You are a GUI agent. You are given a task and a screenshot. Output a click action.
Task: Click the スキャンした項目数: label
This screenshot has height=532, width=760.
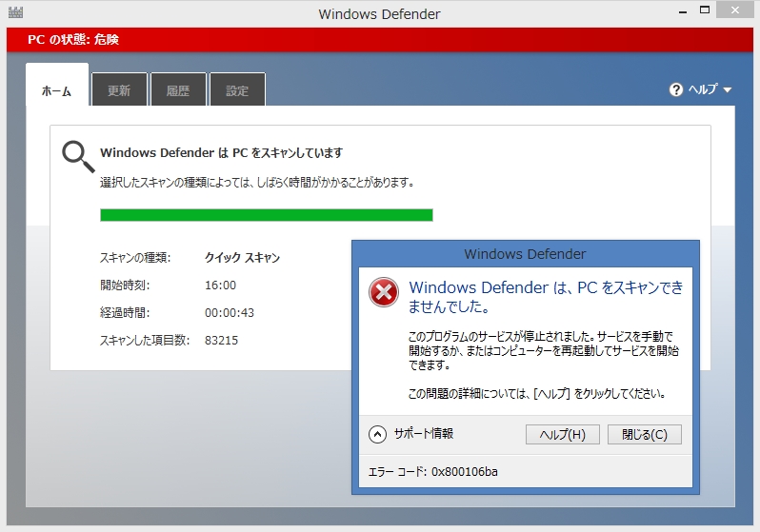(x=145, y=340)
